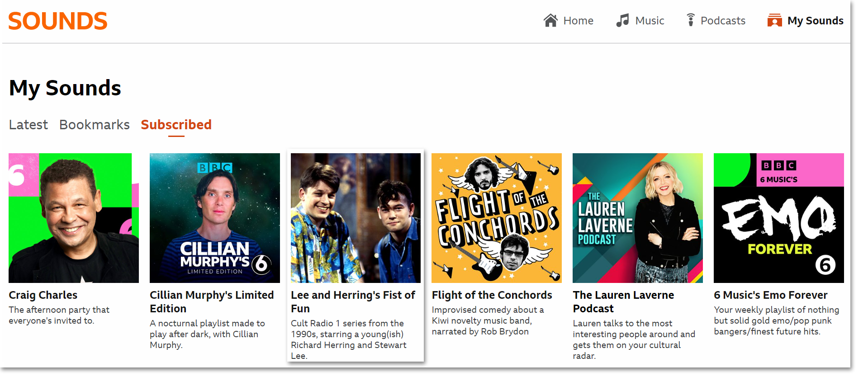Click Cillian Murphy's Limited Edition title

point(212,302)
